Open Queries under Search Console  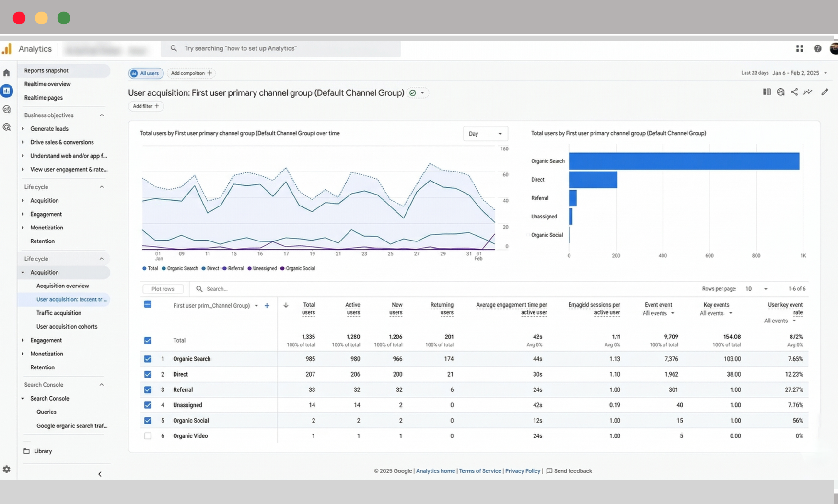[x=46, y=412]
